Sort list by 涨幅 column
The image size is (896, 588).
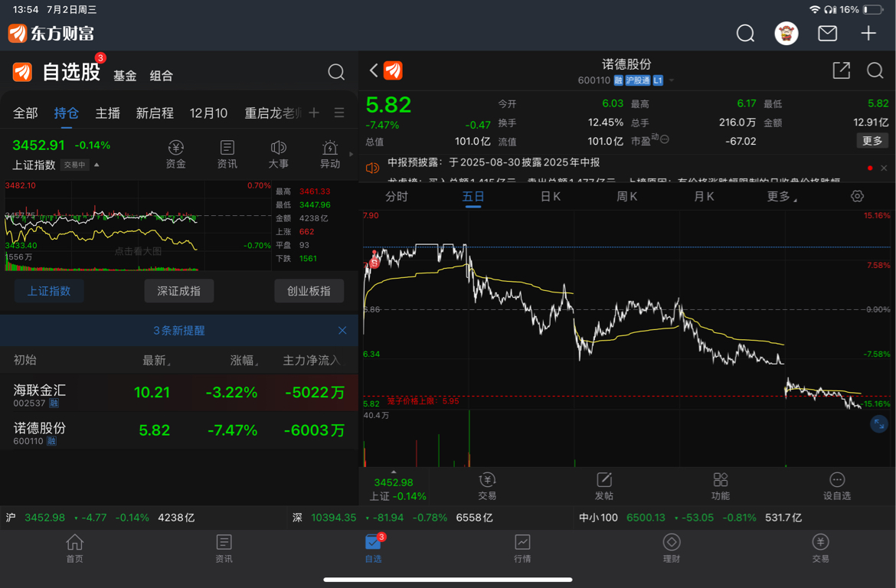(x=244, y=360)
